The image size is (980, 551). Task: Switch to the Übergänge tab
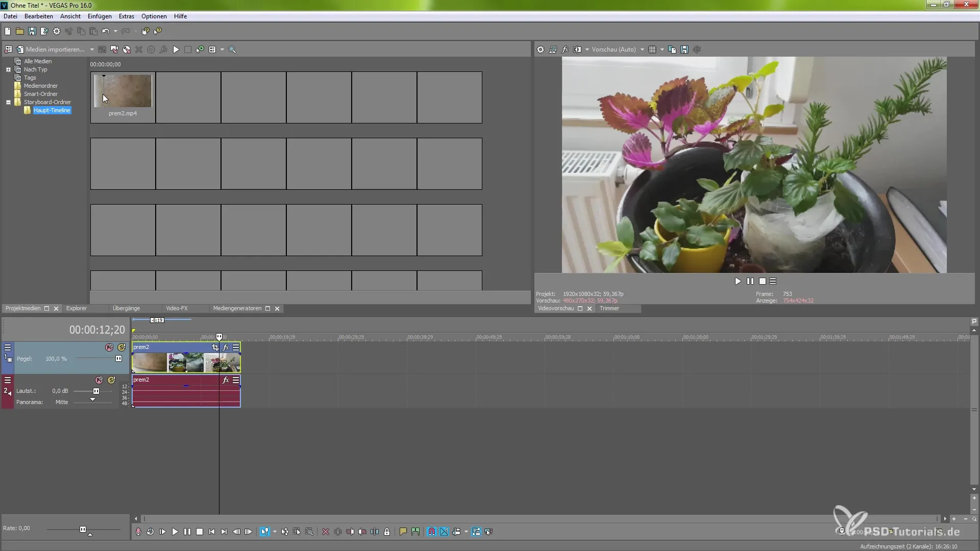[x=126, y=309]
